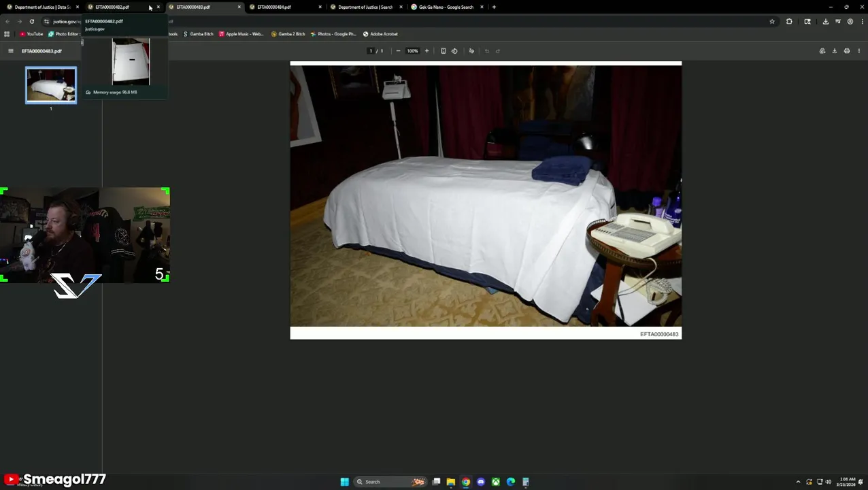Close the Google Search tab
868x490 pixels.
click(482, 7)
